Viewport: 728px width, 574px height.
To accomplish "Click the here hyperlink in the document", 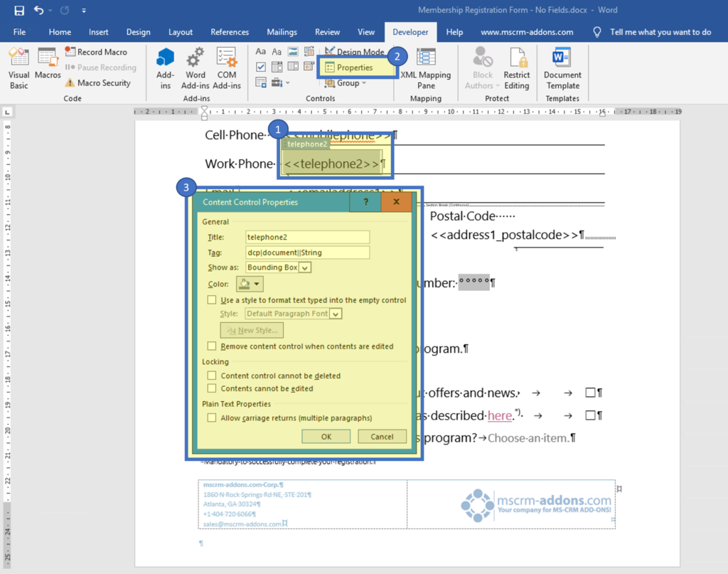I will point(500,415).
